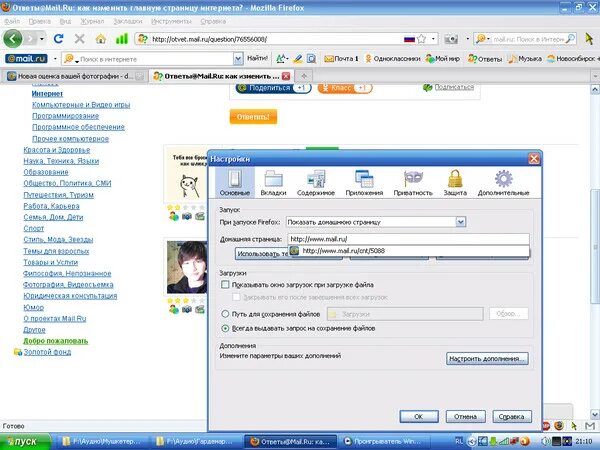
Task: Open Золотой фонд link
Action: 47,352
